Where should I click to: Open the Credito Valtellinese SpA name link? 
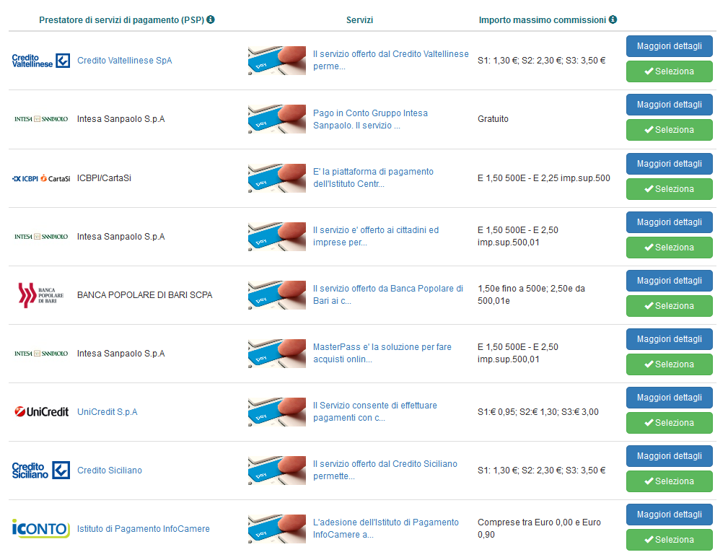click(x=124, y=61)
